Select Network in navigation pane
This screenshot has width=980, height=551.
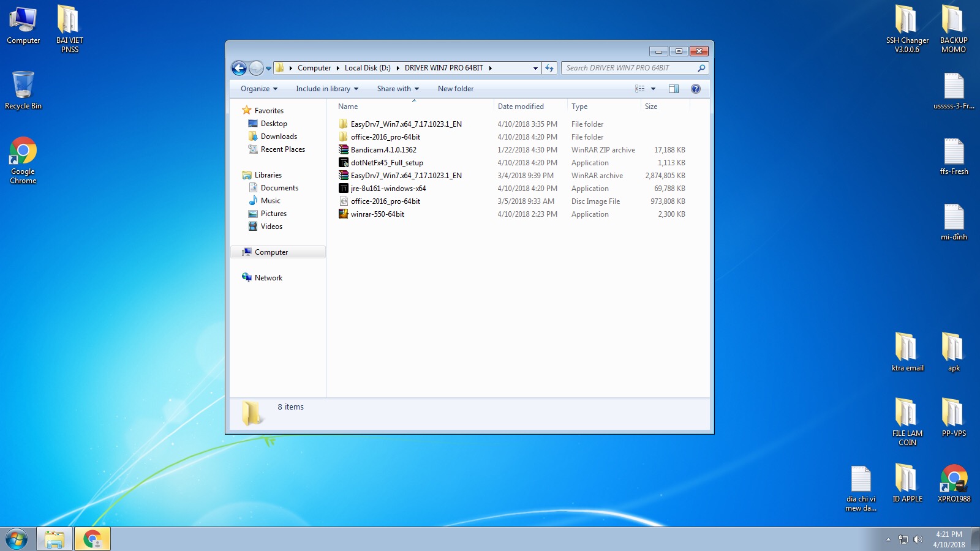(x=268, y=278)
